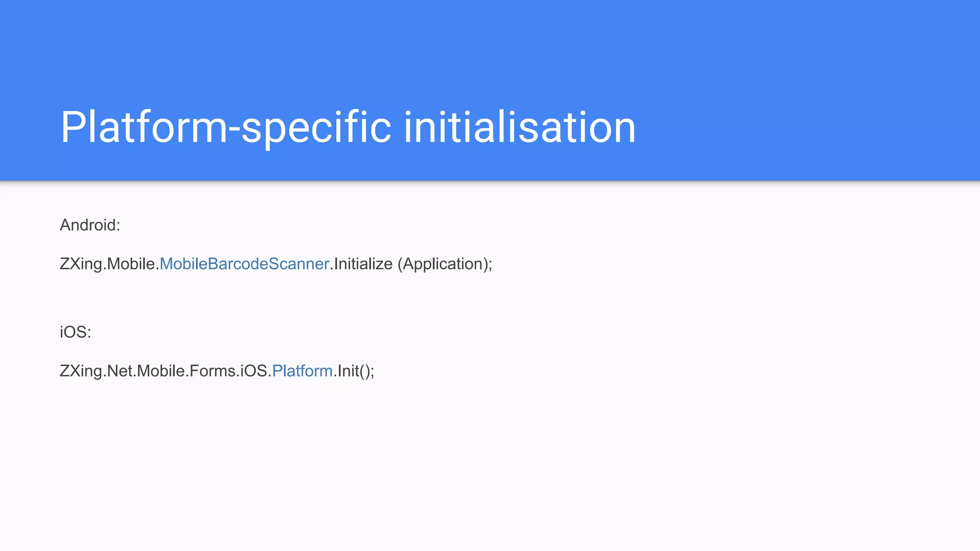Click the word initialisation in the title
This screenshot has height=551, width=980.
[520, 127]
